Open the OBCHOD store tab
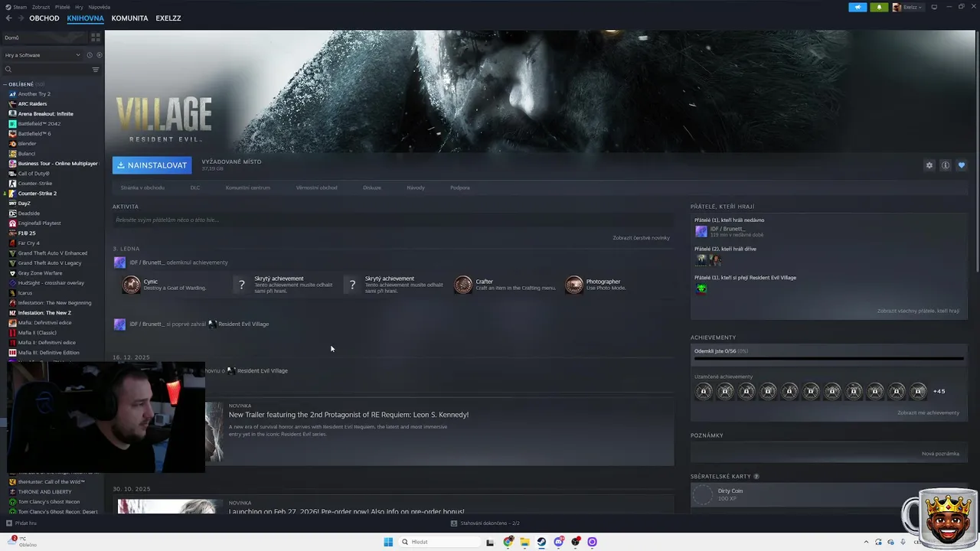The image size is (980, 551). (x=44, y=18)
